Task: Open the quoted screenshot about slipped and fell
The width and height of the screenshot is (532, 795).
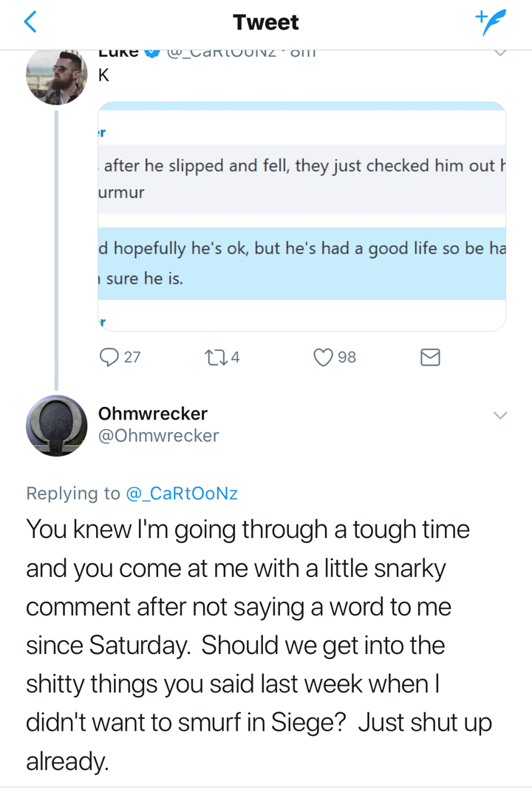Action: click(x=301, y=216)
